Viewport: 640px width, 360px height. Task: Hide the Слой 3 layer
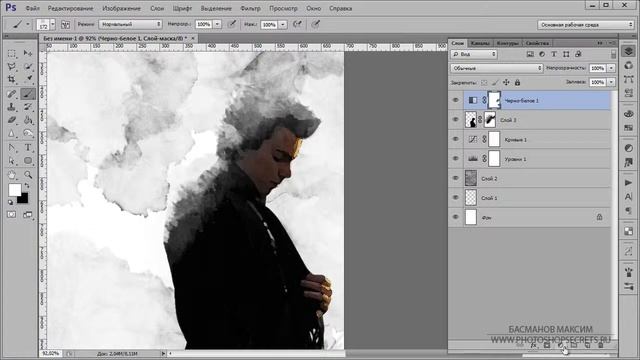456,120
